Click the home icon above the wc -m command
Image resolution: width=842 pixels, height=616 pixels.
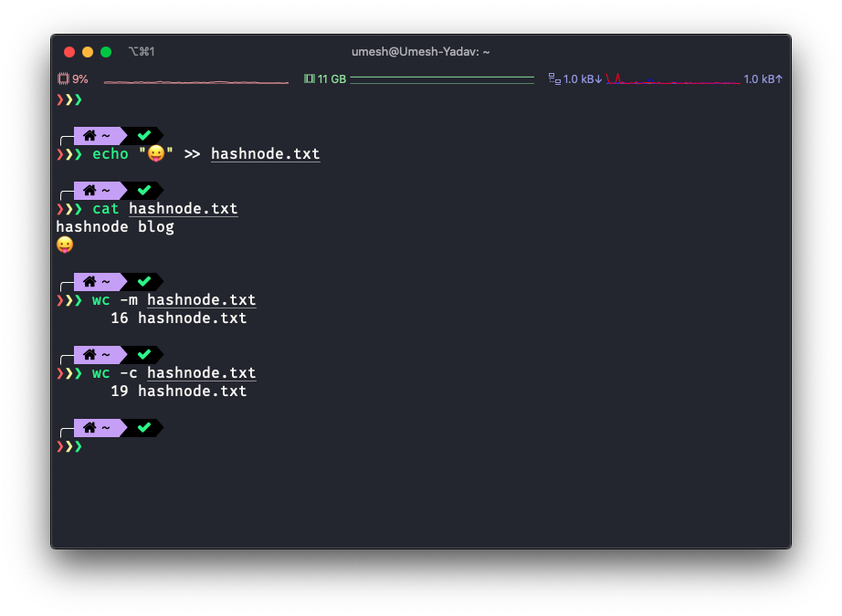[x=89, y=282]
